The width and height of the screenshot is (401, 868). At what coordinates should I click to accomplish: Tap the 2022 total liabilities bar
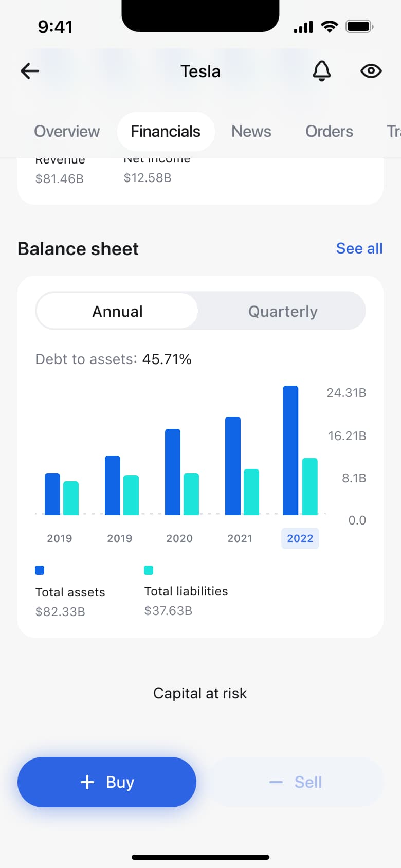point(310,486)
